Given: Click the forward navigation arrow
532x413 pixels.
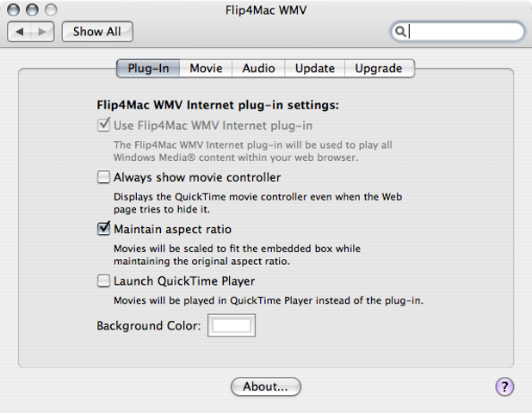Looking at the screenshot, I should tap(43, 32).
